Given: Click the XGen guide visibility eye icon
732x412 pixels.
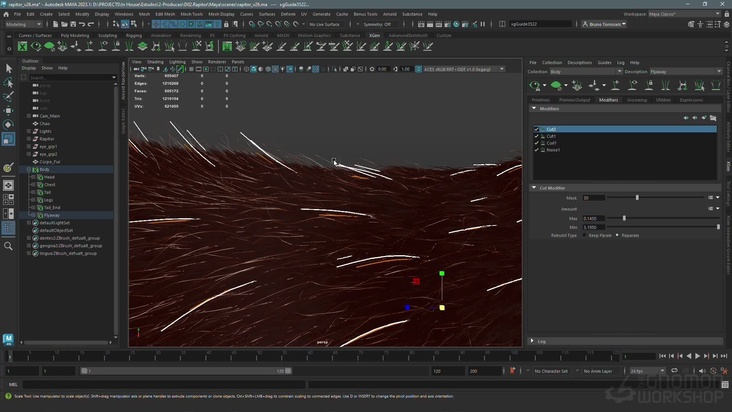Looking at the screenshot, I should (x=535, y=85).
